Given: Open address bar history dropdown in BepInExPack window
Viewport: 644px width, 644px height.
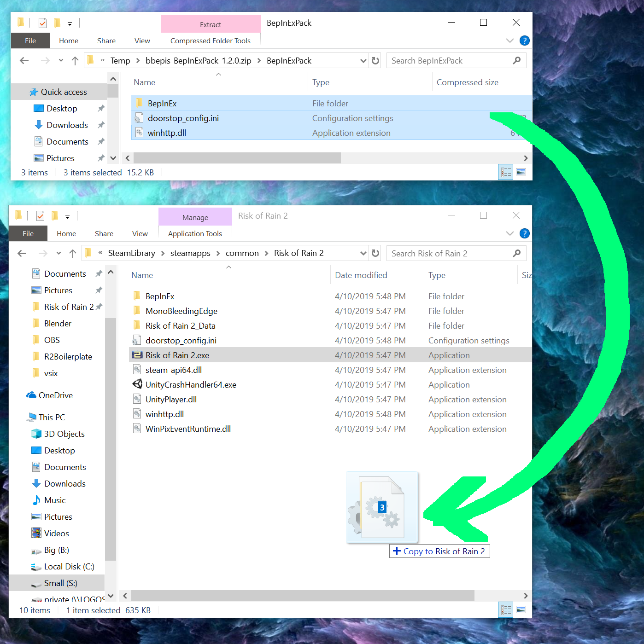Looking at the screenshot, I should point(363,60).
